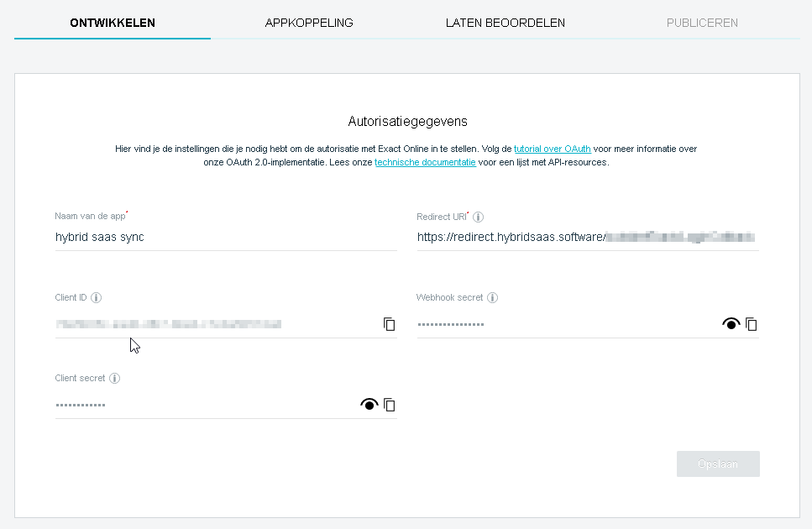
Task: Show info tooltip for Webhook secret
Action: (492, 297)
